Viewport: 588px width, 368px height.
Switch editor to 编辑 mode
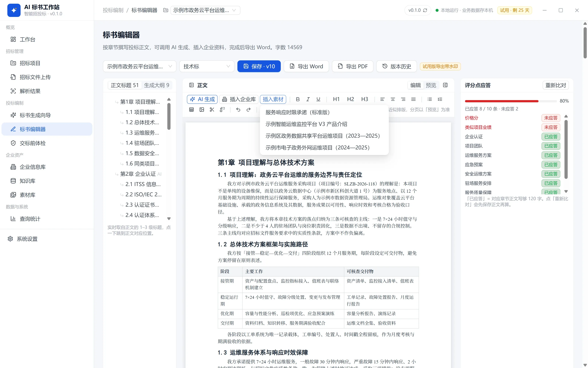point(415,85)
